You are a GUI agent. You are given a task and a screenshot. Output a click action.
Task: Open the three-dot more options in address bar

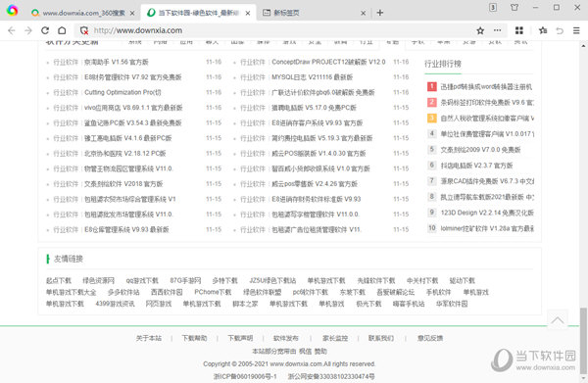pos(497,30)
